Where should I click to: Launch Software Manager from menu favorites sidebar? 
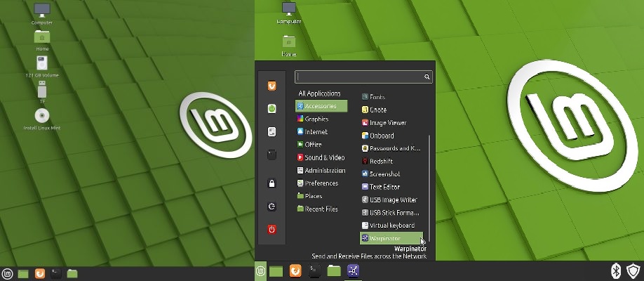point(271,109)
